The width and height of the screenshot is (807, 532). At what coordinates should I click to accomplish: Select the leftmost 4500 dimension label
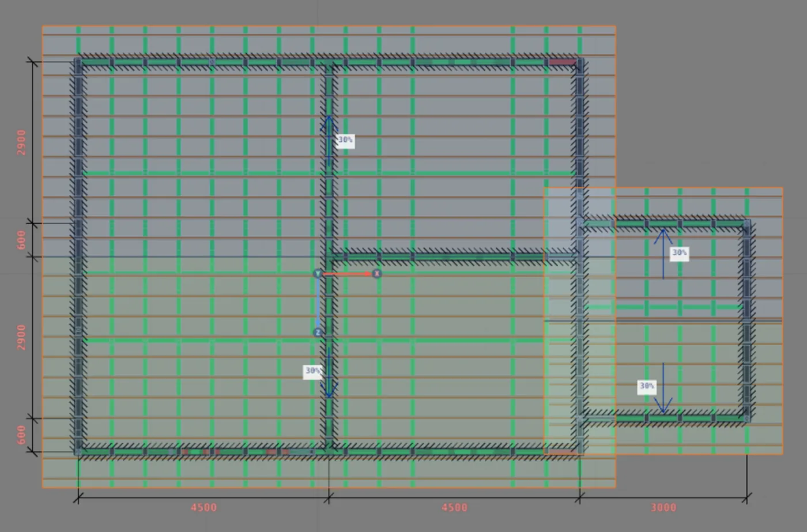[x=204, y=508]
